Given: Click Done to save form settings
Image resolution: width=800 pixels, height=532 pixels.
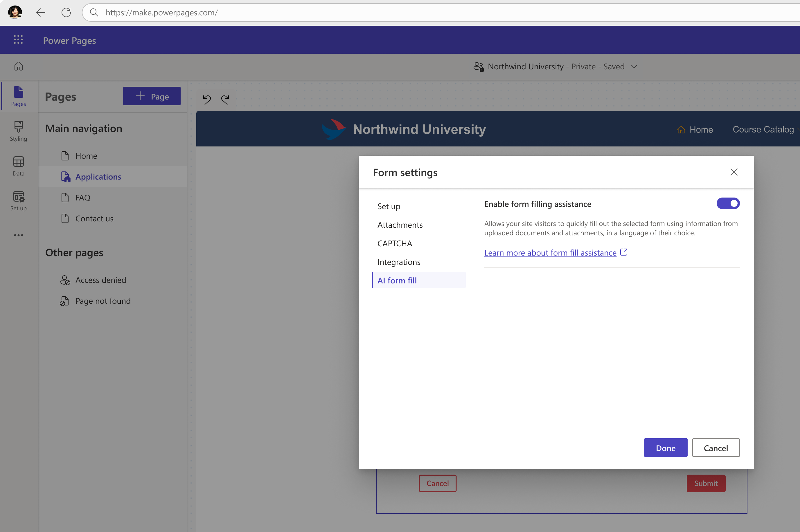Looking at the screenshot, I should click(x=666, y=448).
